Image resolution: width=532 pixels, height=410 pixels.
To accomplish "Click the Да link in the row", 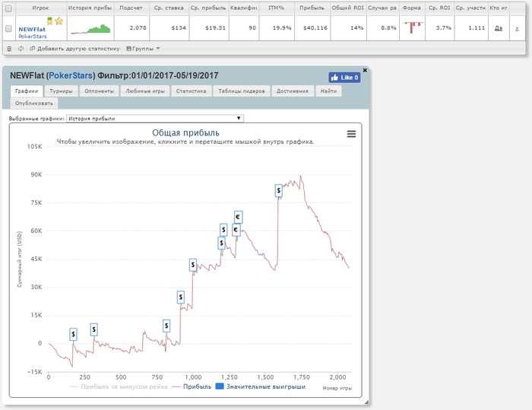I will (x=499, y=28).
